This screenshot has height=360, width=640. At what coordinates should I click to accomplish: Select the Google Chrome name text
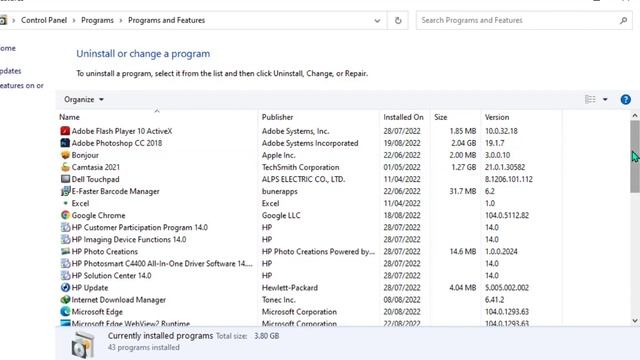98,216
